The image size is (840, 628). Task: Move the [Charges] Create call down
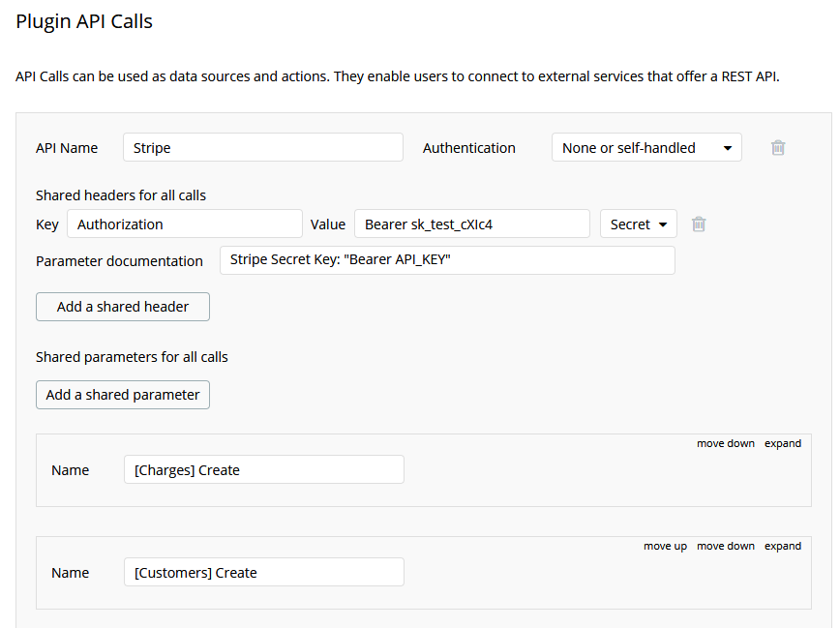point(725,444)
